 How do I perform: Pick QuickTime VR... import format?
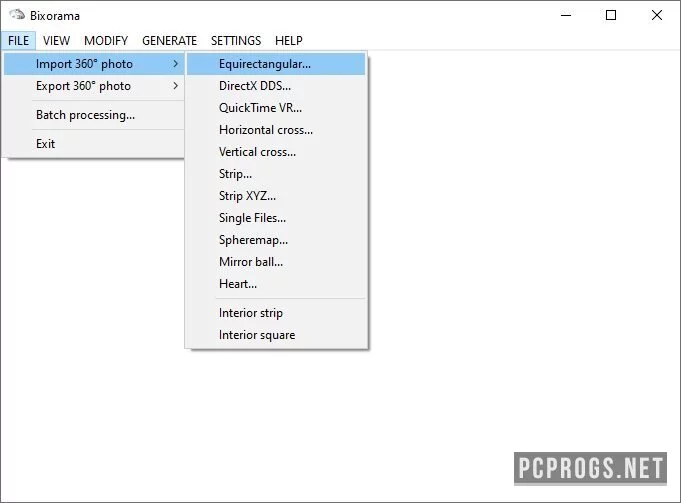point(276,108)
